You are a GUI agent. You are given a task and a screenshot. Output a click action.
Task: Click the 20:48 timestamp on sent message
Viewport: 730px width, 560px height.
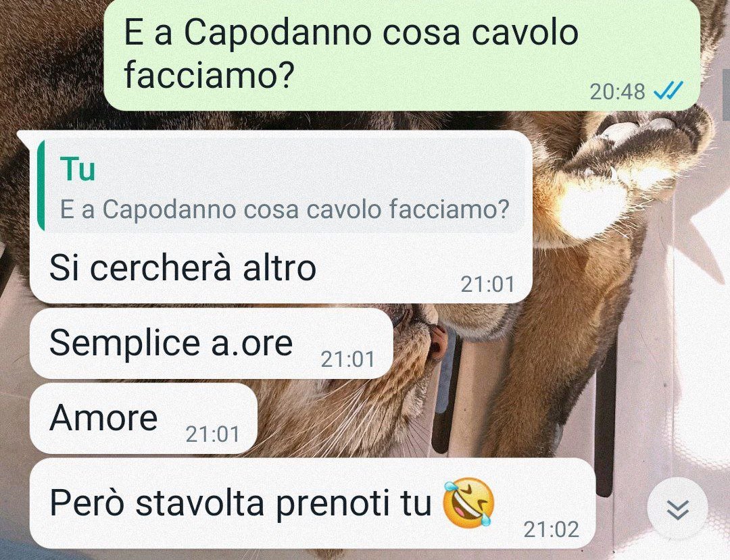[617, 92]
